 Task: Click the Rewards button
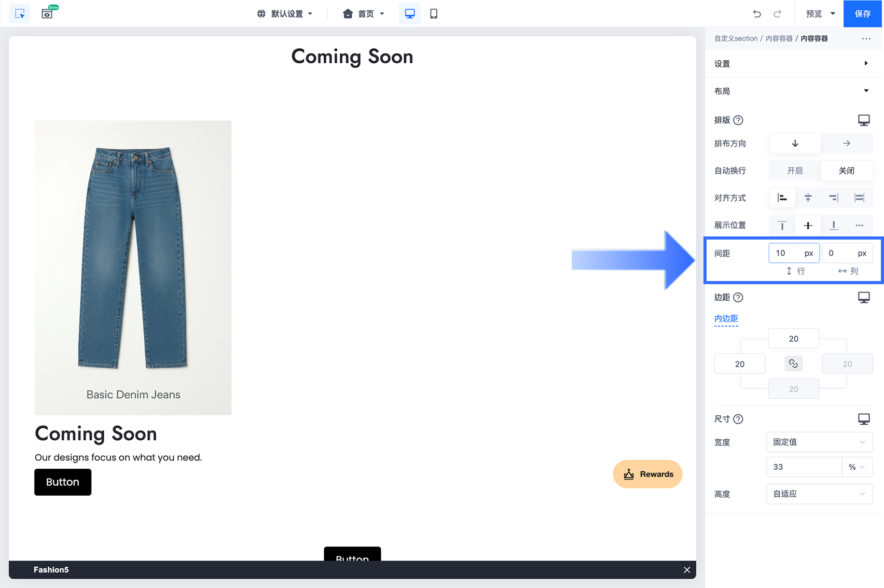(647, 474)
